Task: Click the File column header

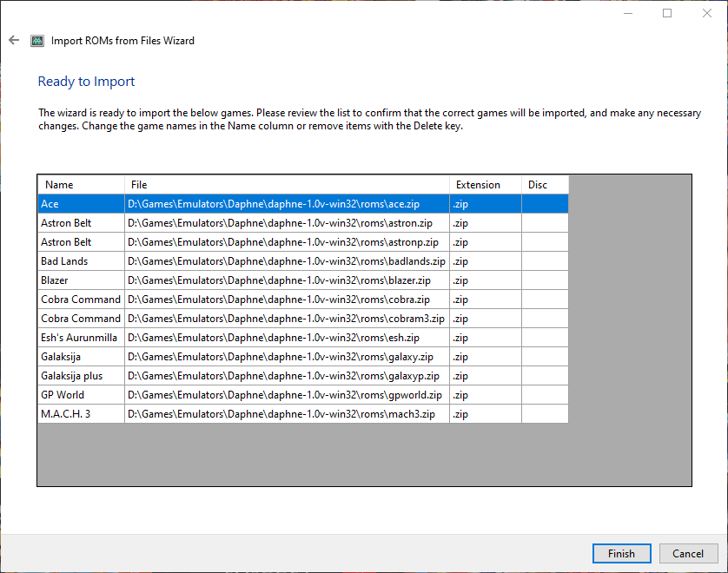Action: click(x=287, y=185)
